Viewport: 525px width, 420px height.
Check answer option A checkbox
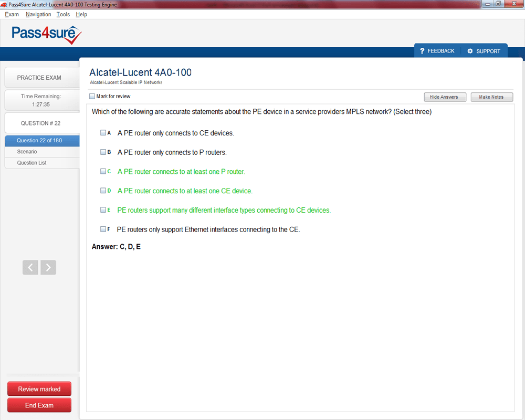click(x=103, y=133)
